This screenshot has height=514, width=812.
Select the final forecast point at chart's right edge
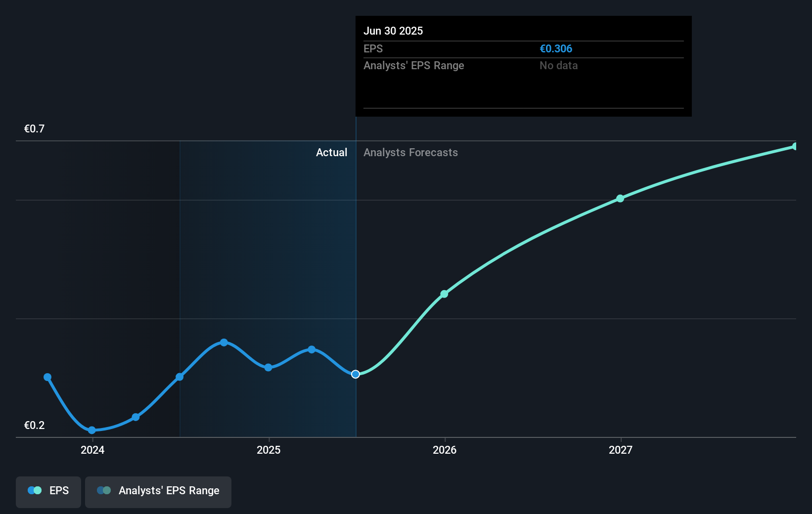coord(795,146)
